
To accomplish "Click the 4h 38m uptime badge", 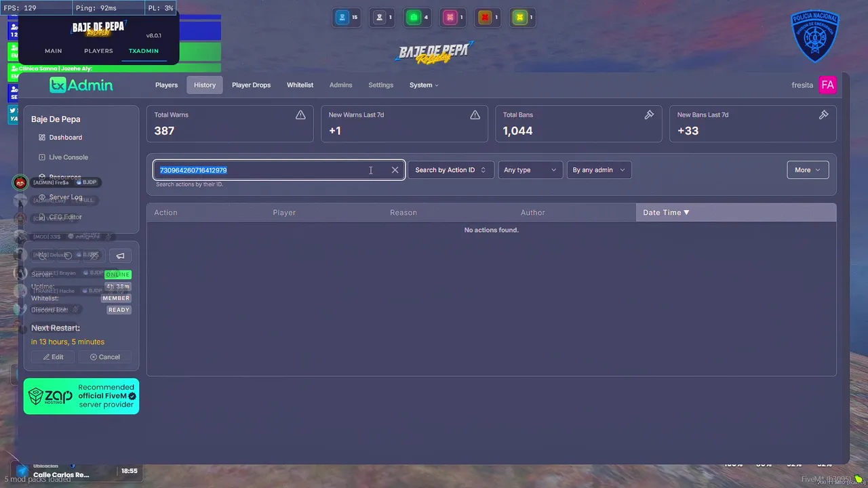I will 119,287.
